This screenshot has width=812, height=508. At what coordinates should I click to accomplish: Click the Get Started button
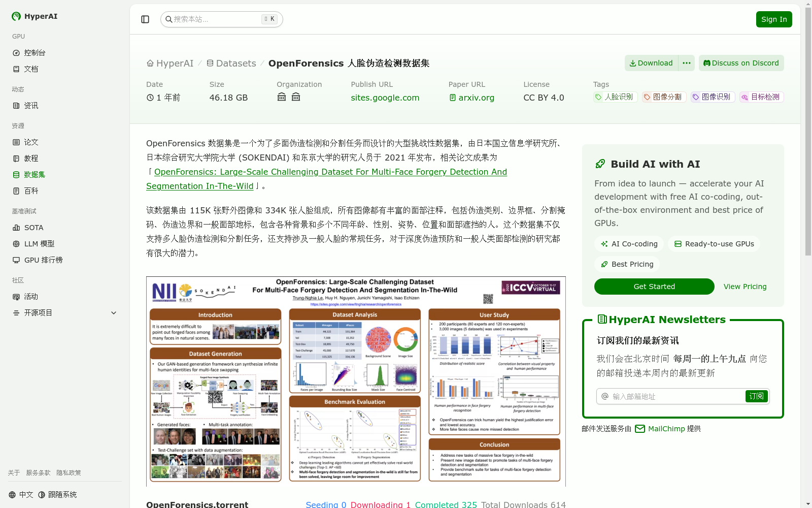(654, 287)
